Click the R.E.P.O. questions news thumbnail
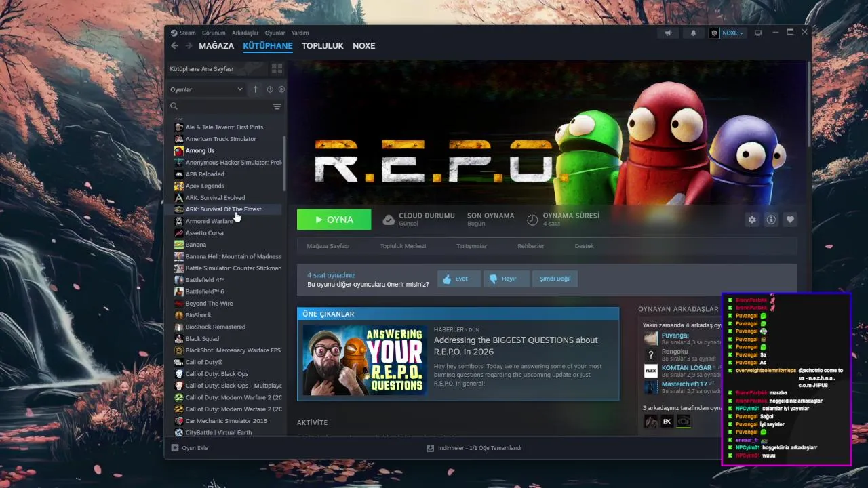 [365, 360]
